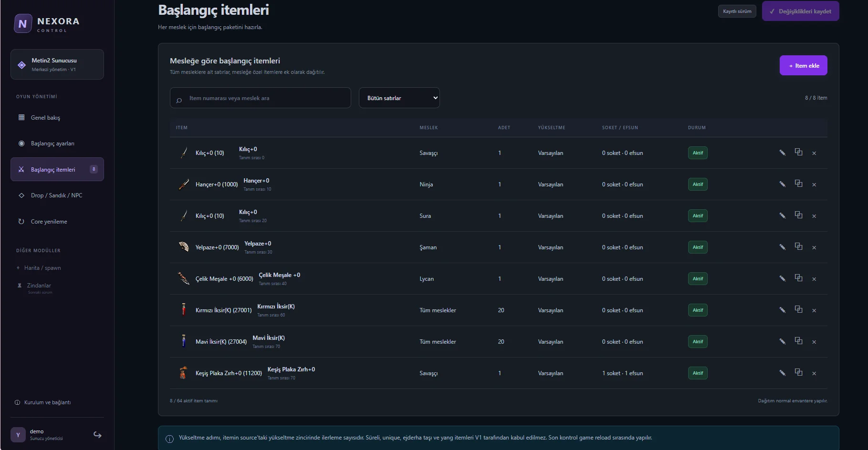Duplicate the Savaşçı Kılıç+0 row
Viewport: 868px width, 450px height.
[x=798, y=152]
